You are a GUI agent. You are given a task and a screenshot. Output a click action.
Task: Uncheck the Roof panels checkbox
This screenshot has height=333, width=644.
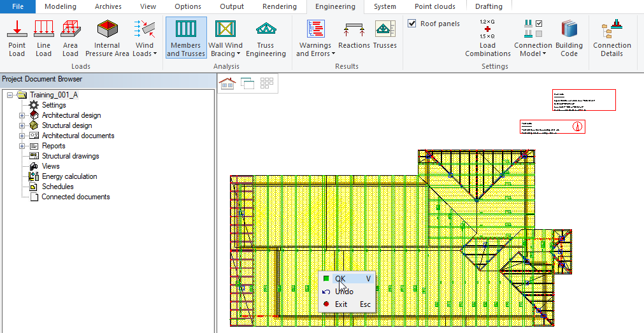pos(412,24)
